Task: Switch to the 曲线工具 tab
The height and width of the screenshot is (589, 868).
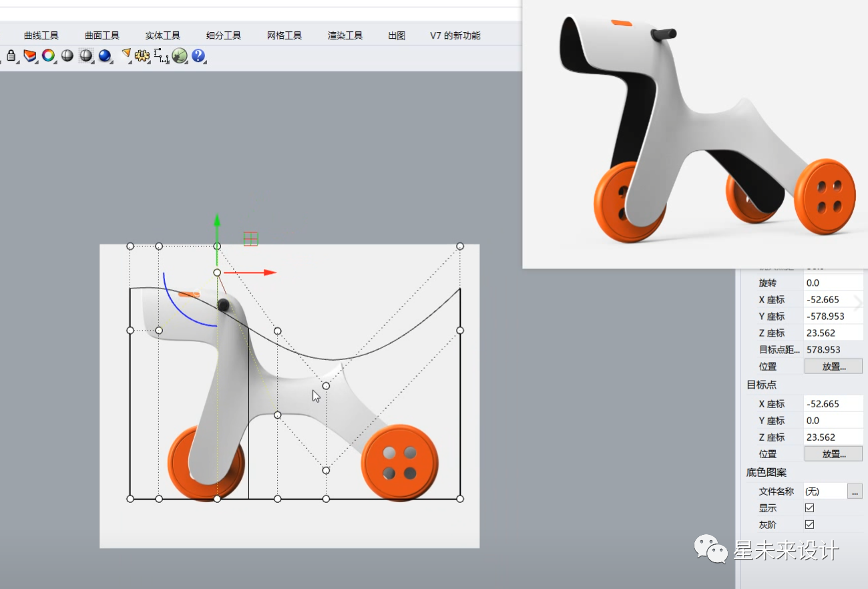Action: [41, 35]
